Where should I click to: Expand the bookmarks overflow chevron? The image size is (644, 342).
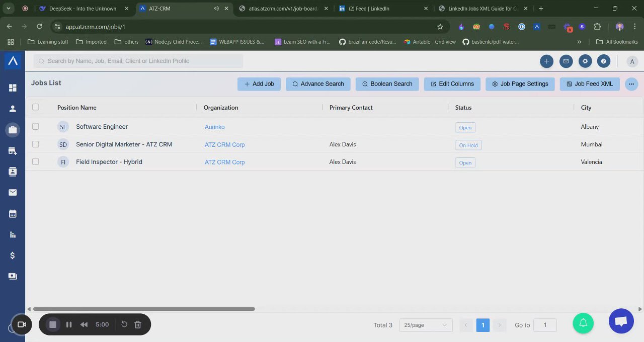579,42
